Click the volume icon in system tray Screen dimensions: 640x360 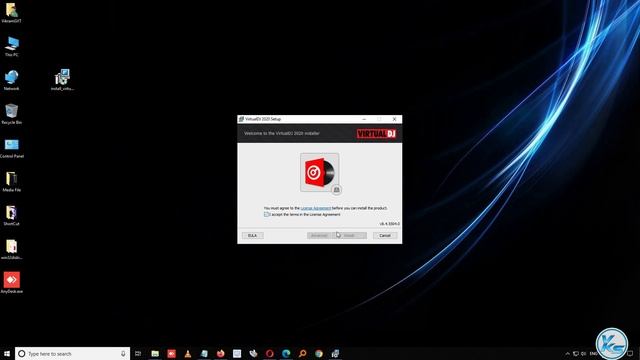click(584, 353)
